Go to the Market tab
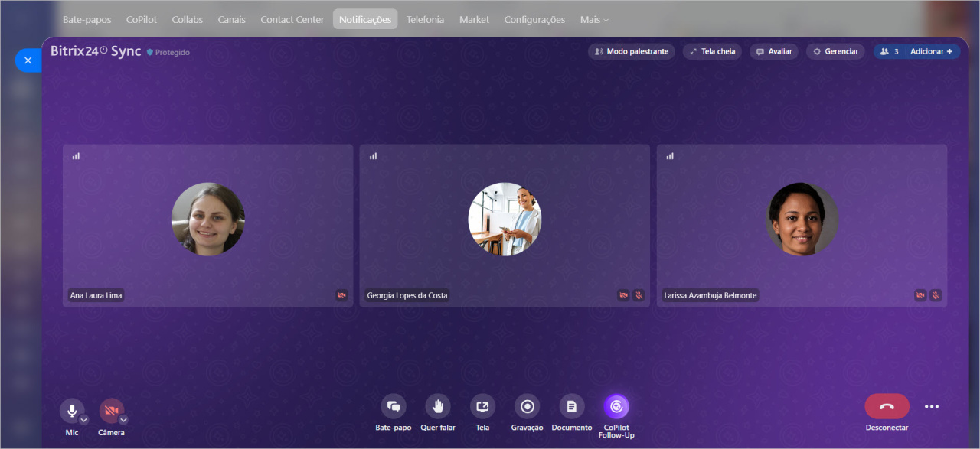 pyautogui.click(x=474, y=19)
